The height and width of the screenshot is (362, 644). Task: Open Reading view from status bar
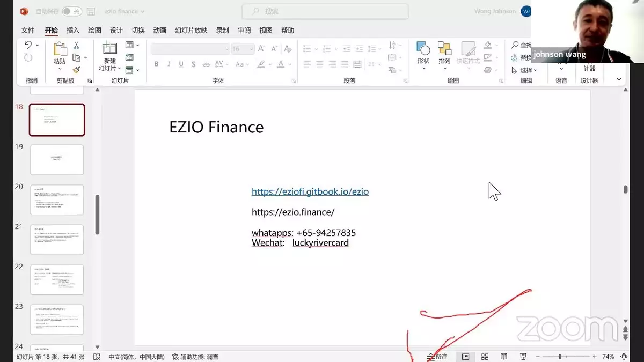[504, 357]
